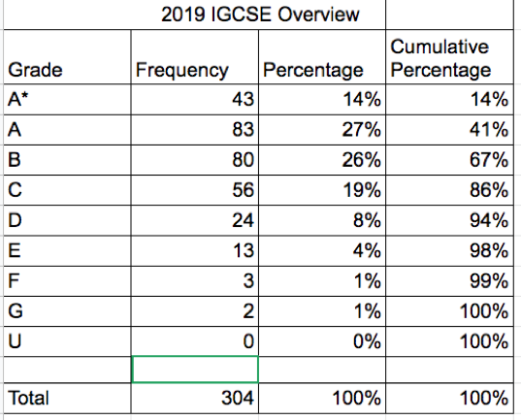Click the frequency value 3 for grade F
This screenshot has height=420, width=521.
[195, 280]
